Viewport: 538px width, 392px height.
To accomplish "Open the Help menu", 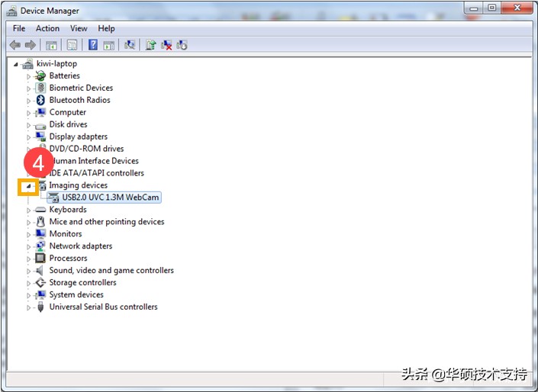I will point(106,28).
